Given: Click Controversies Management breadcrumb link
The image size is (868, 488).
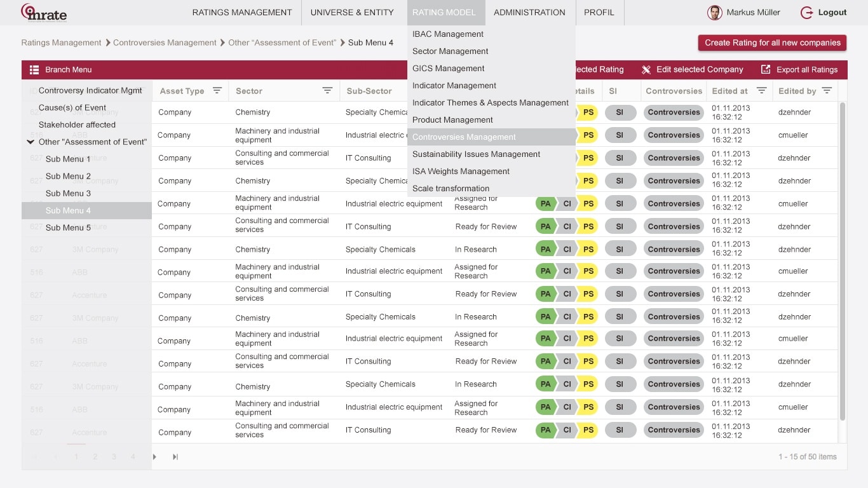Looking at the screenshot, I should click(165, 43).
